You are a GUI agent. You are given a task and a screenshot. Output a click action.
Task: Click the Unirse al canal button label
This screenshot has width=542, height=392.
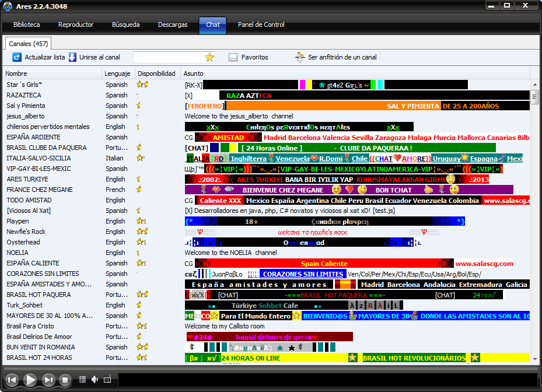100,57
